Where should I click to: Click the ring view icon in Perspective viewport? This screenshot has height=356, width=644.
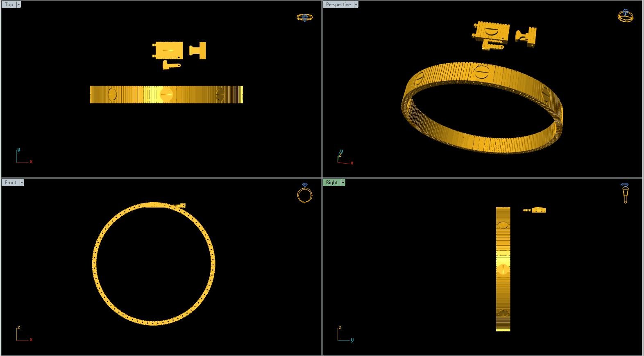tap(625, 16)
